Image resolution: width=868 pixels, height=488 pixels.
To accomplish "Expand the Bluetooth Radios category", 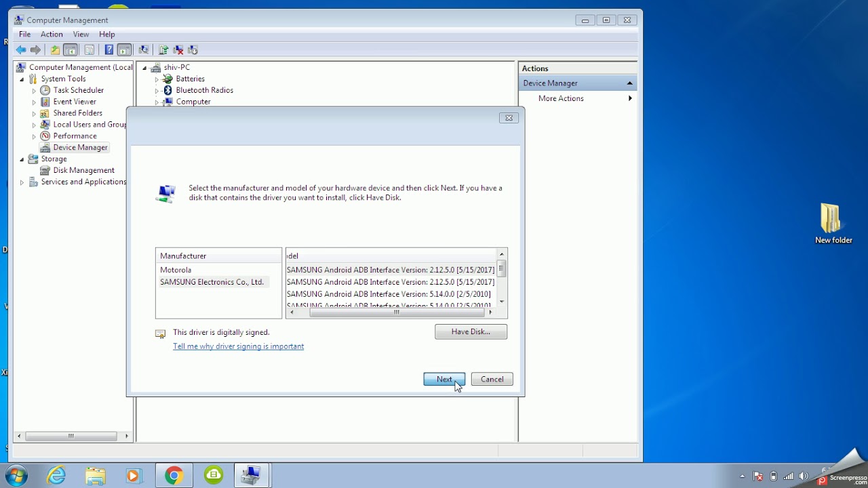I will (157, 91).
